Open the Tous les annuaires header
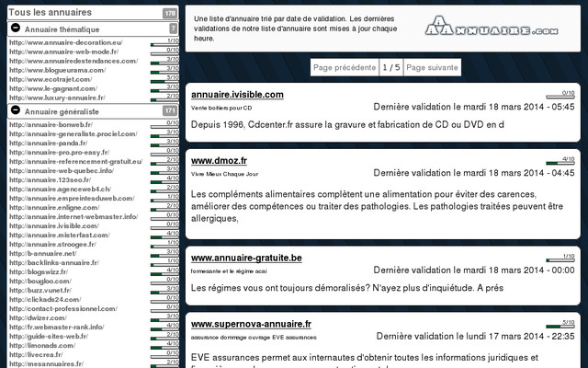The height and width of the screenshot is (368, 588). point(93,12)
